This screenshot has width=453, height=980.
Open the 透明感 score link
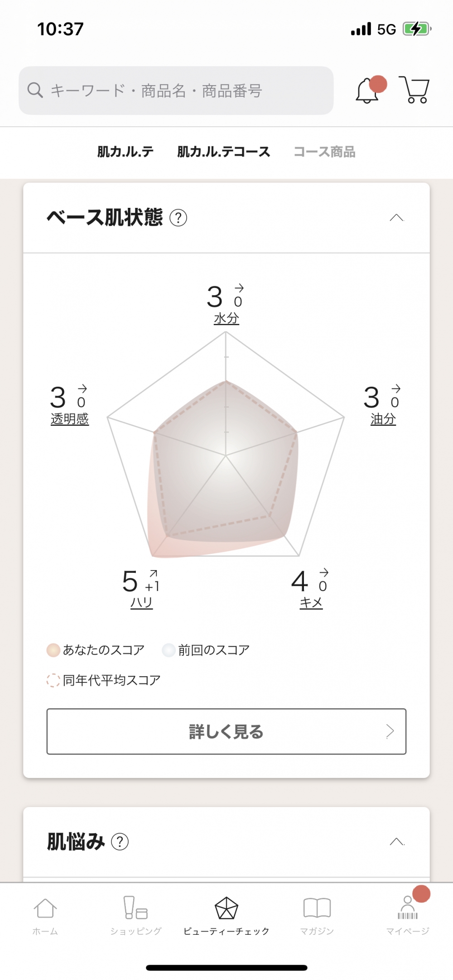(70, 419)
